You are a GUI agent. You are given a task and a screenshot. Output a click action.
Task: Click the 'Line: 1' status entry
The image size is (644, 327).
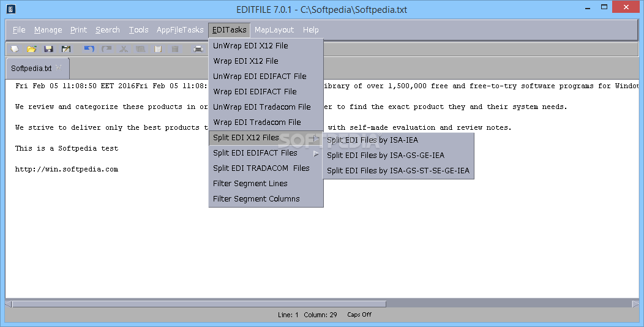point(288,315)
